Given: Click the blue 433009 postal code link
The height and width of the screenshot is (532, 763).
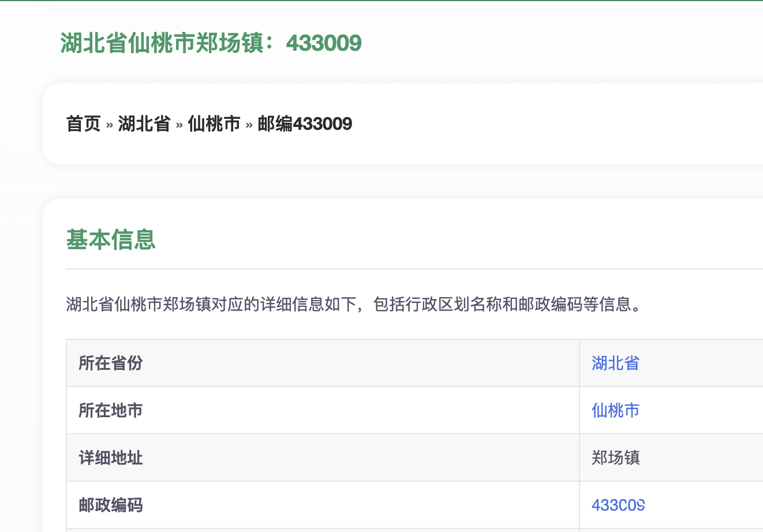Looking at the screenshot, I should point(618,505).
